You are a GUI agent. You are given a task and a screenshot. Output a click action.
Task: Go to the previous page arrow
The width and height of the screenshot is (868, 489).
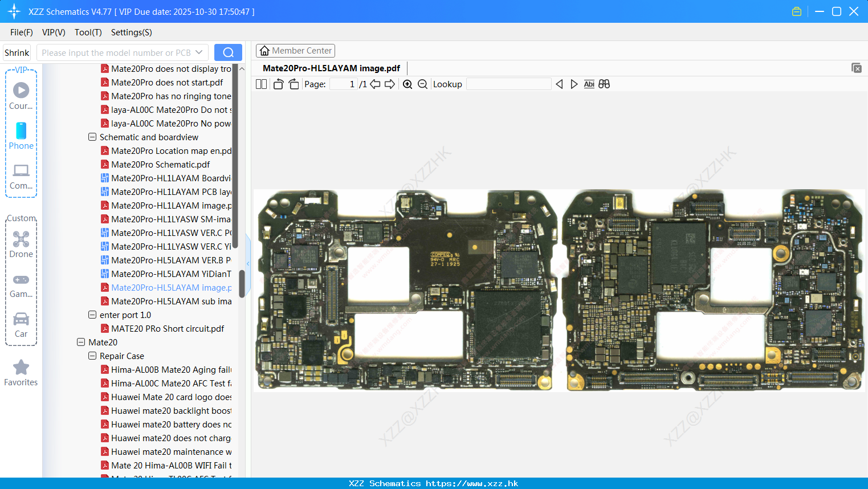click(x=375, y=84)
